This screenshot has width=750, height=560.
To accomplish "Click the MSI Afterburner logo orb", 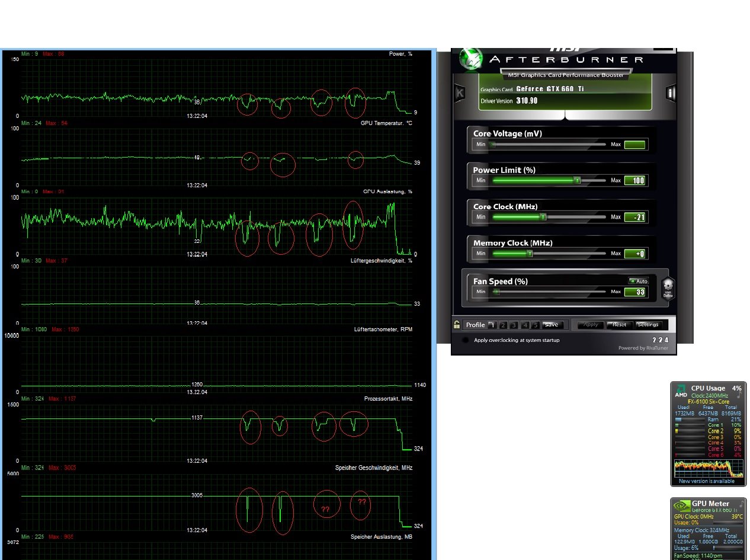I will click(x=471, y=60).
